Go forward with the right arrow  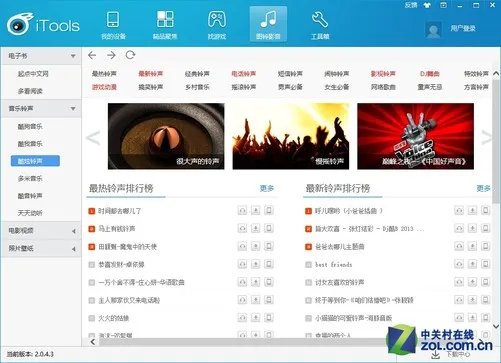[111, 55]
